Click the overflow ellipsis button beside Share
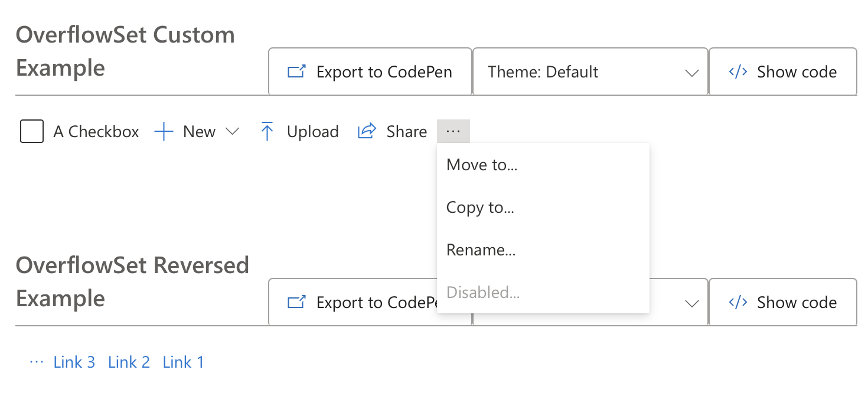 pos(453,131)
